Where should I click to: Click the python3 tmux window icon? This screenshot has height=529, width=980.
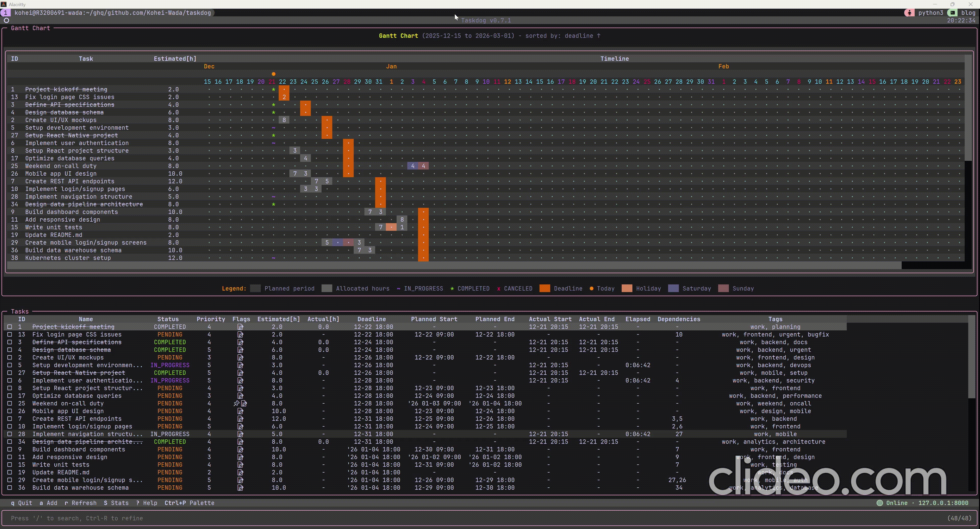(x=909, y=13)
